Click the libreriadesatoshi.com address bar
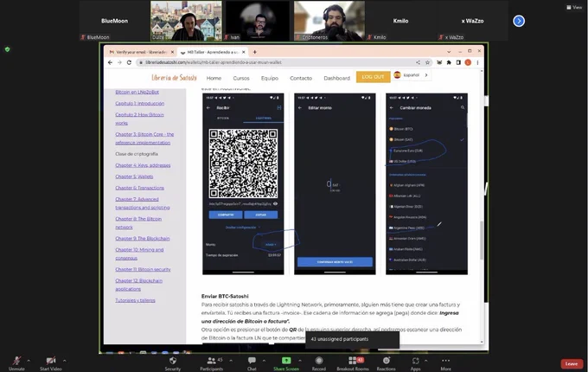Screen dimensions: 588x372 coord(276,62)
